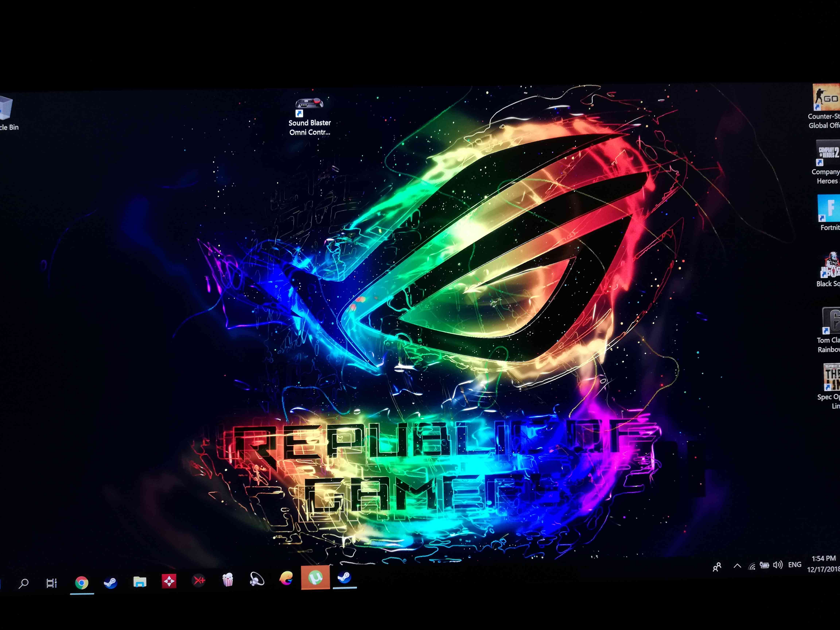
Task: Open the Popcorn Time taskbar icon
Action: point(228,580)
